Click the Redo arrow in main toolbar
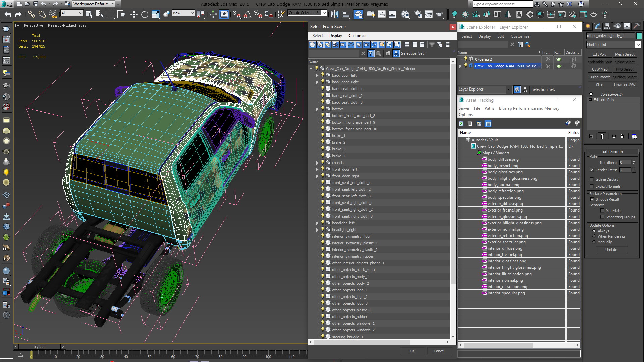This screenshot has height=362, width=644. click(x=18, y=14)
